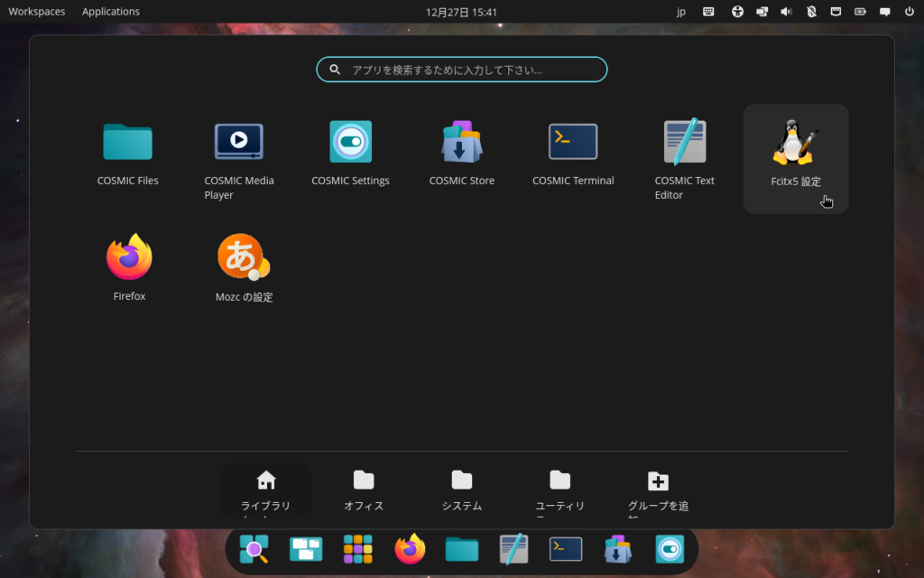Click the launcher search icon in dock

point(254,548)
